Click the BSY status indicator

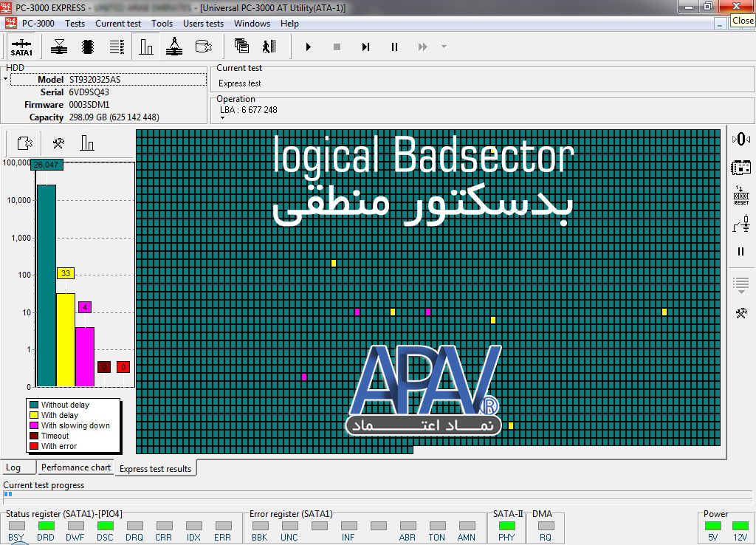[17, 526]
